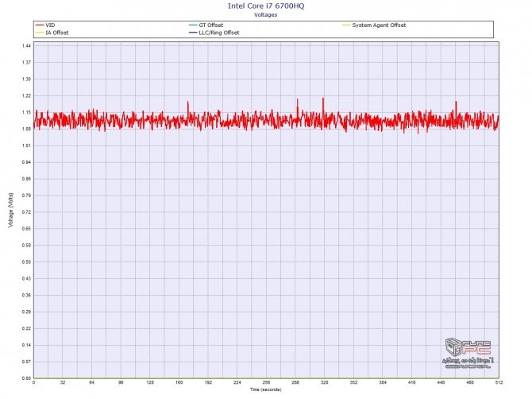Click the 512 tick on time axis

point(499,382)
